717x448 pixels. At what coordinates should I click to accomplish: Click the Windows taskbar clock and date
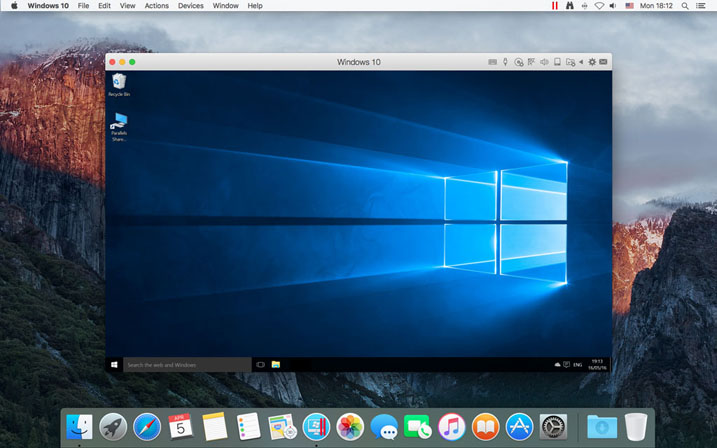point(597,365)
